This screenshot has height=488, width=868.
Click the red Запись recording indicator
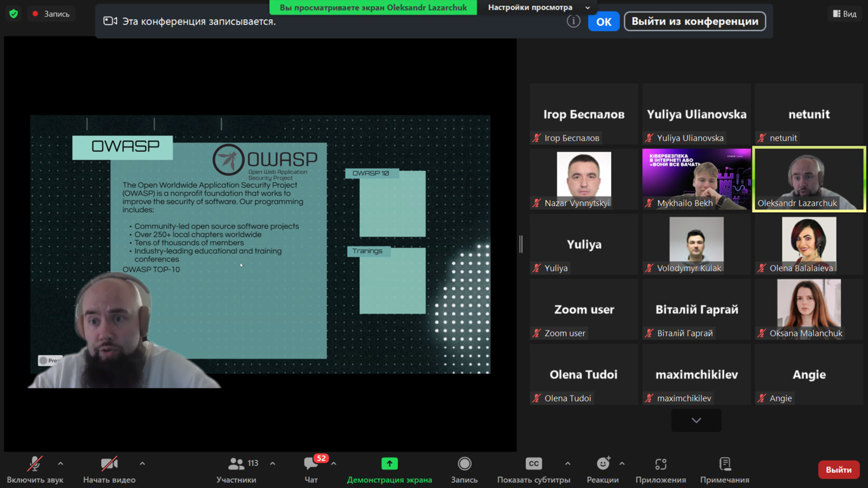click(51, 13)
